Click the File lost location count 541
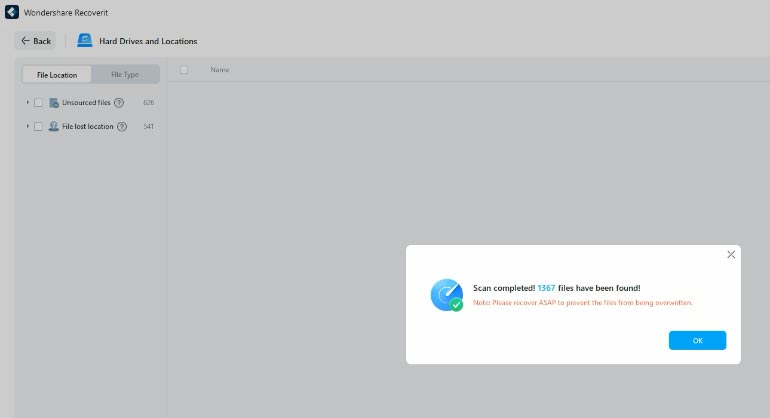 [x=148, y=126]
